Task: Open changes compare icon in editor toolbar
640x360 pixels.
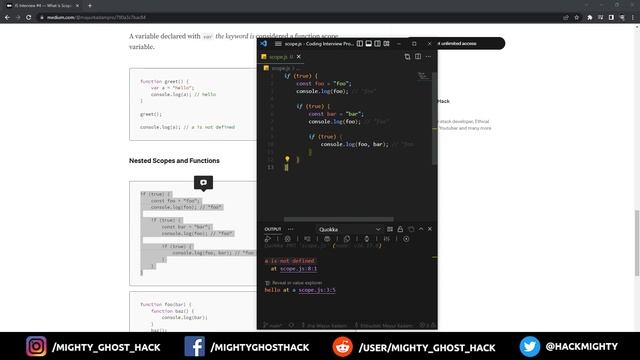Action: (407, 57)
